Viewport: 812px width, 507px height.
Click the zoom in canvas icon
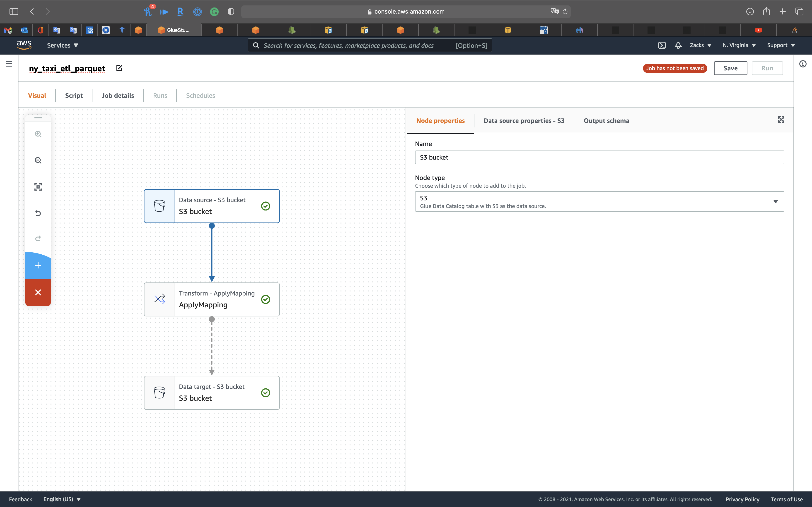coord(38,134)
